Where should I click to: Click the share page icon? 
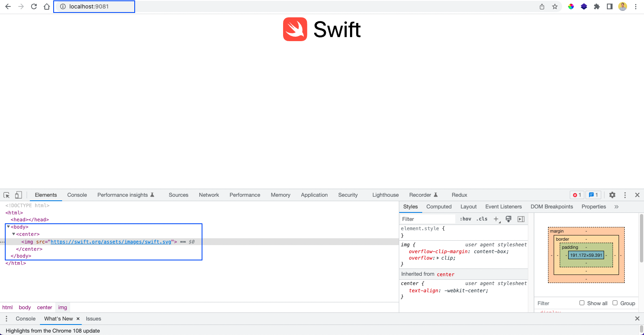[x=542, y=6]
